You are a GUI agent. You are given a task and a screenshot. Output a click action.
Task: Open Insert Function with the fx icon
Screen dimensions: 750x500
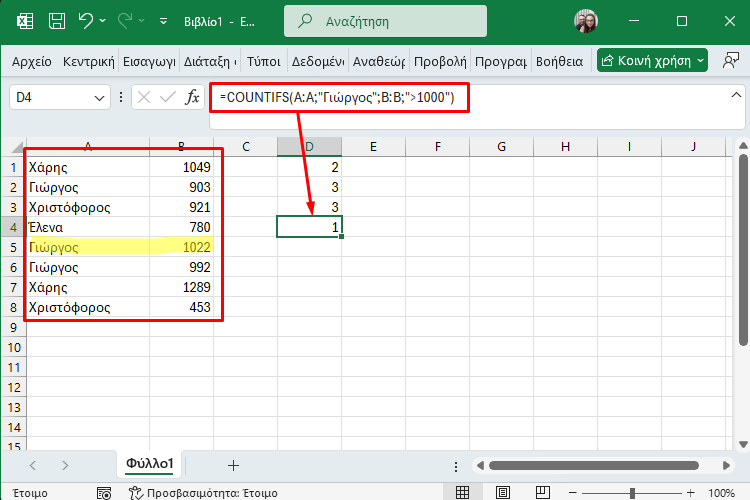192,97
